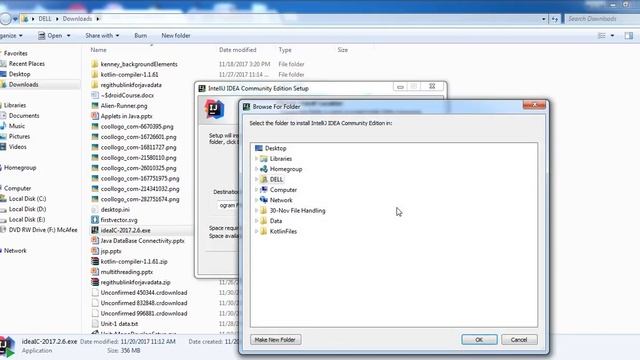The height and width of the screenshot is (360, 640).
Task: Select DELL folder in the tree
Action: [x=276, y=180]
